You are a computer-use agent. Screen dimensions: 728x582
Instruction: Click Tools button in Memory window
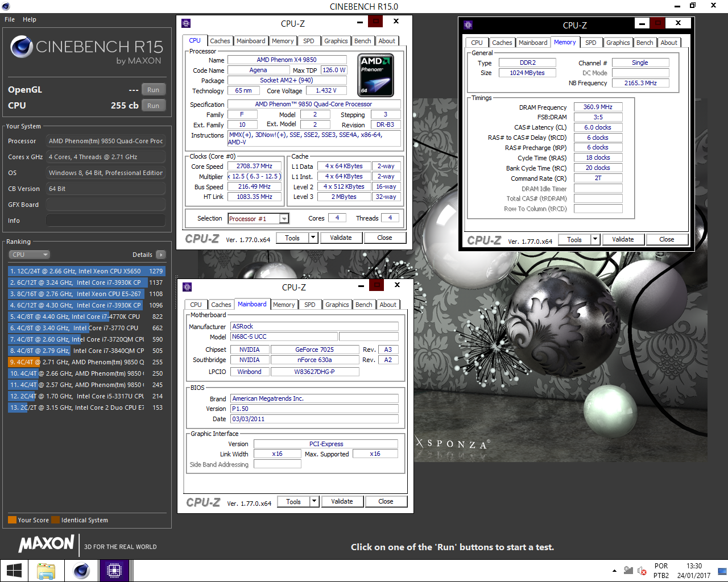point(574,239)
